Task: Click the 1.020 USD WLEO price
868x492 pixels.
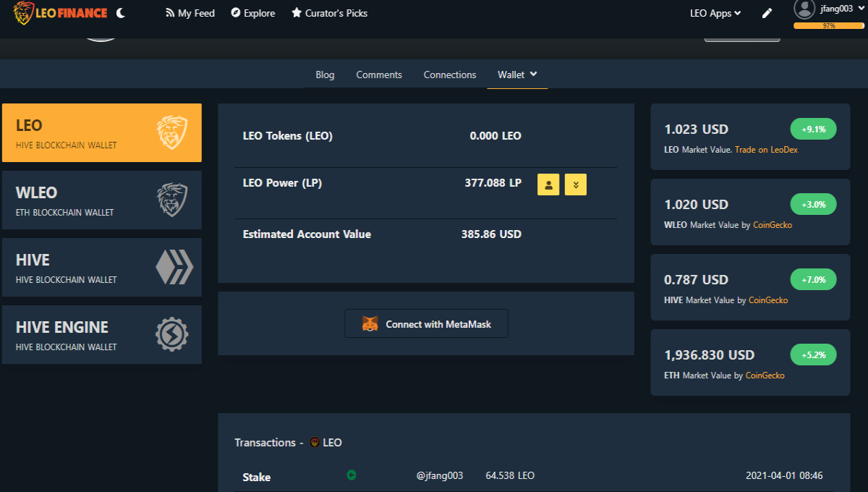Action: 697,205
